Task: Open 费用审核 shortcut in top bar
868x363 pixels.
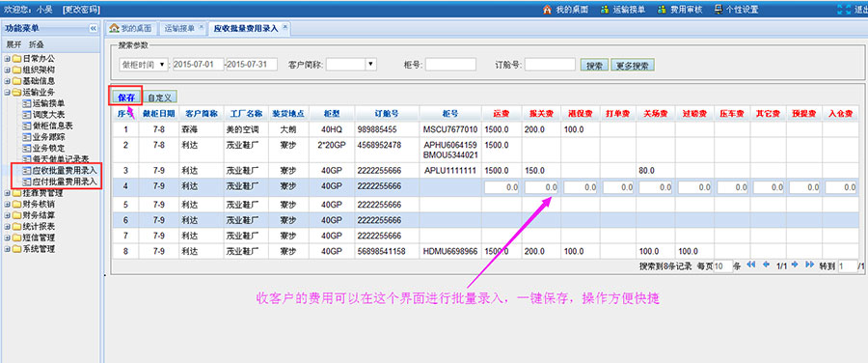Action: coord(679,10)
